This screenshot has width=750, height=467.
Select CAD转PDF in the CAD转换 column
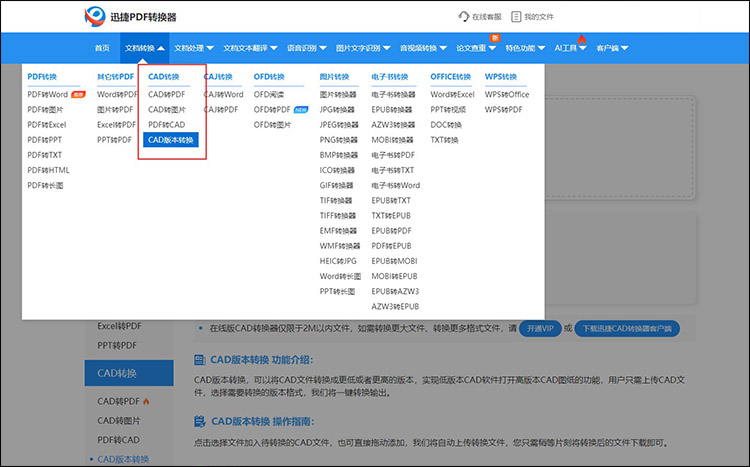(166, 94)
